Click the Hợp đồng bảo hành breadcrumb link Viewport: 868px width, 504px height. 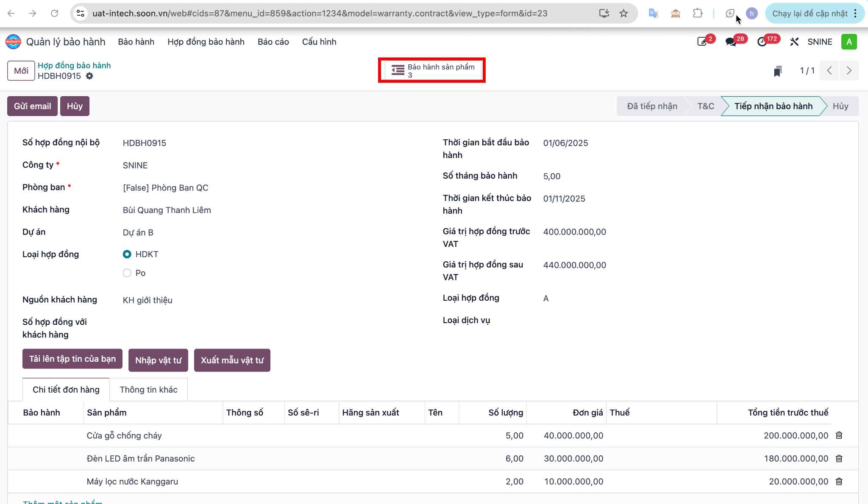click(x=74, y=65)
